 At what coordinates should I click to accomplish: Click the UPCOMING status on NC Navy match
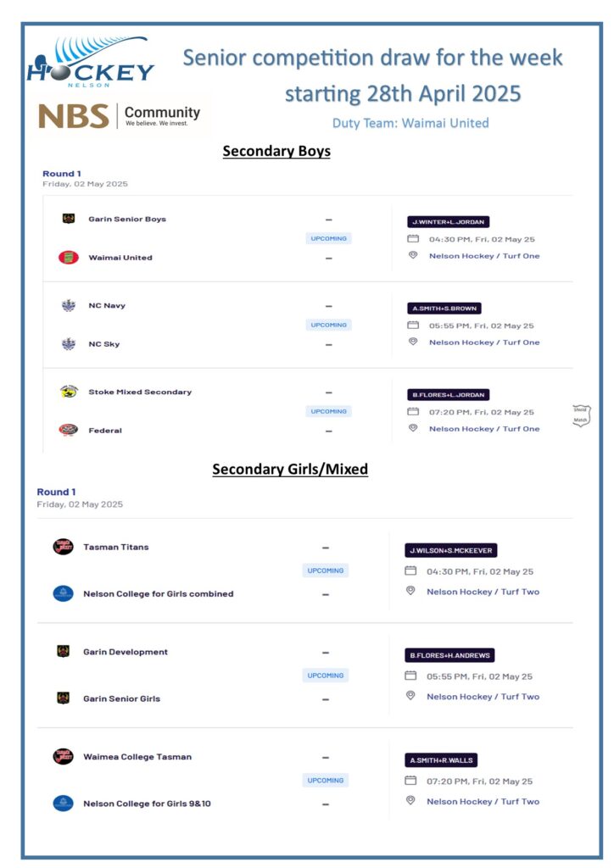pyautogui.click(x=329, y=325)
